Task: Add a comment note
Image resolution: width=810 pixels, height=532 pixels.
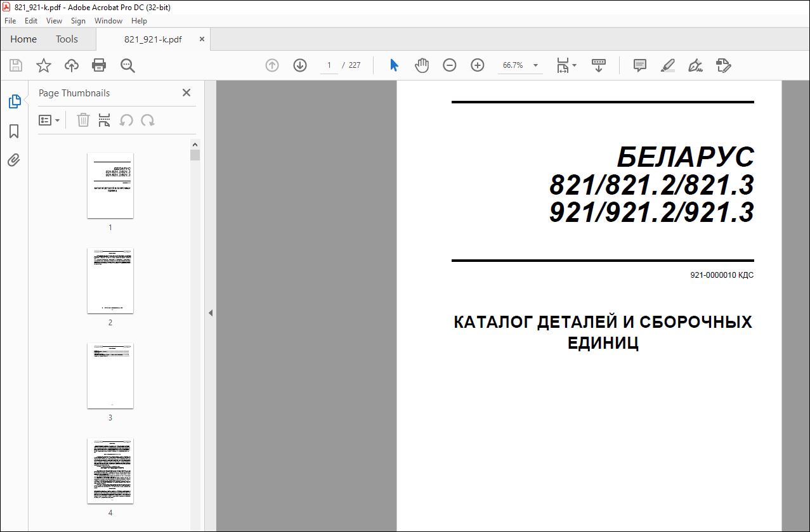Action: [640, 65]
